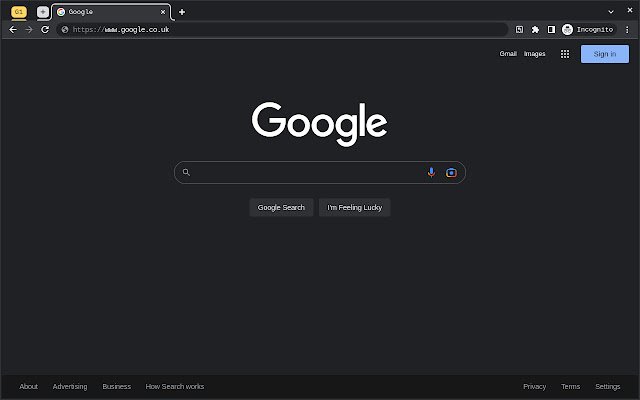The height and width of the screenshot is (400, 640).
Task: Toggle the browser side panel icon
Action: pos(551,29)
